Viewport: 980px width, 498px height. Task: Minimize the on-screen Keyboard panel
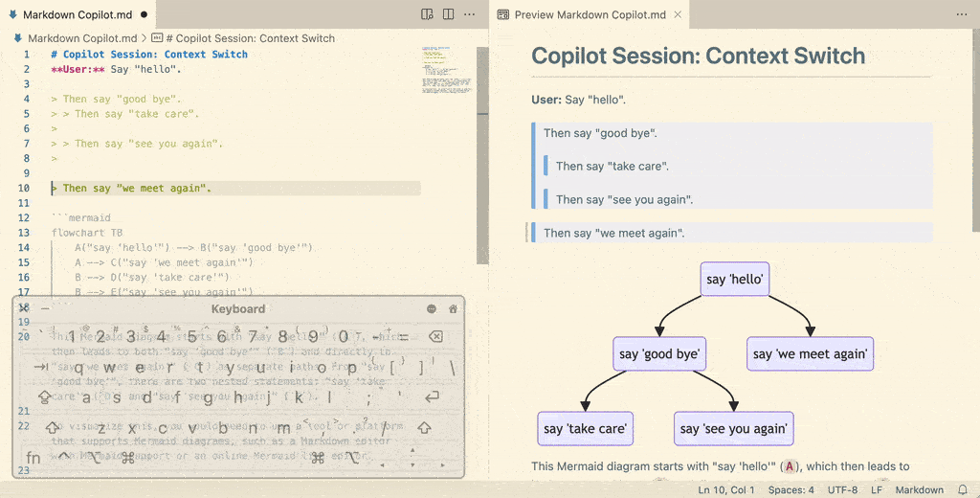point(45,307)
